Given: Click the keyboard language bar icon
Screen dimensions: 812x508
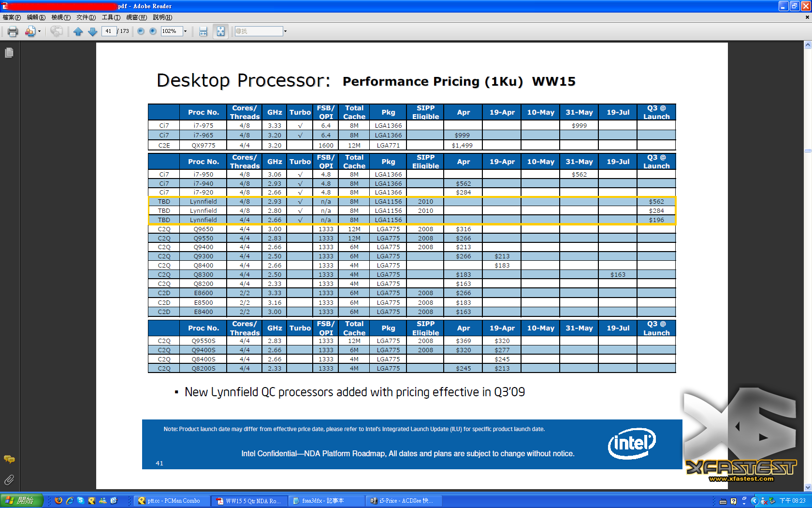Looking at the screenshot, I should (723, 501).
